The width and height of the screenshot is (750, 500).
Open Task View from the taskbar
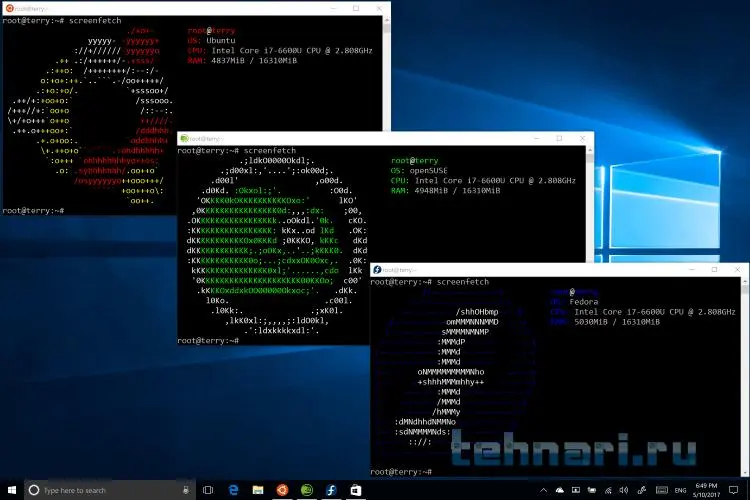click(208, 490)
